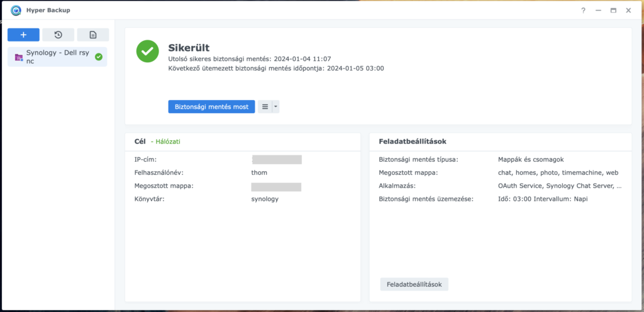
Task: Click the blurred IP-cím value
Action: (277, 159)
